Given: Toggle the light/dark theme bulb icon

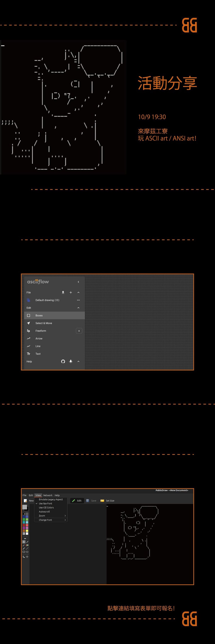Looking at the screenshot, I should (71, 361).
